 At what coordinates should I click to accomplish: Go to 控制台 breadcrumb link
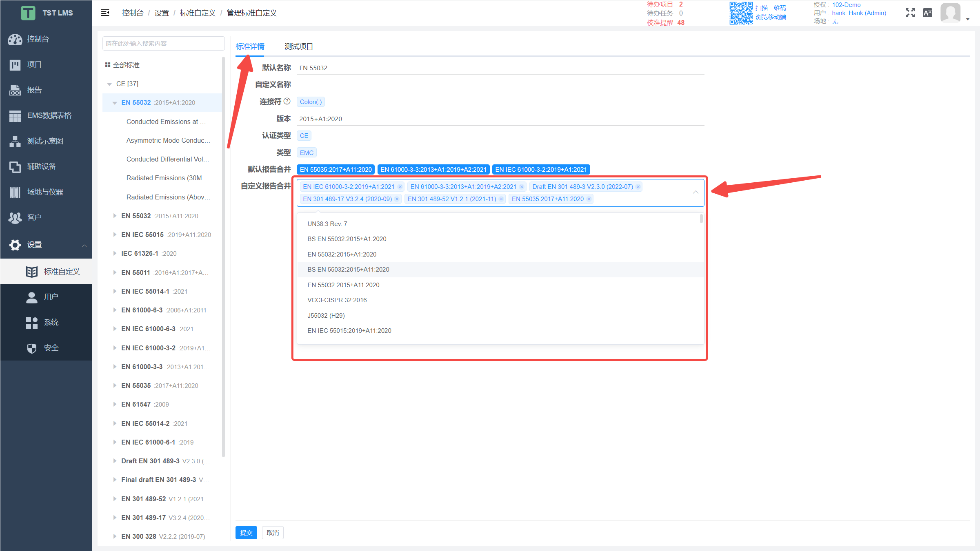pos(132,13)
